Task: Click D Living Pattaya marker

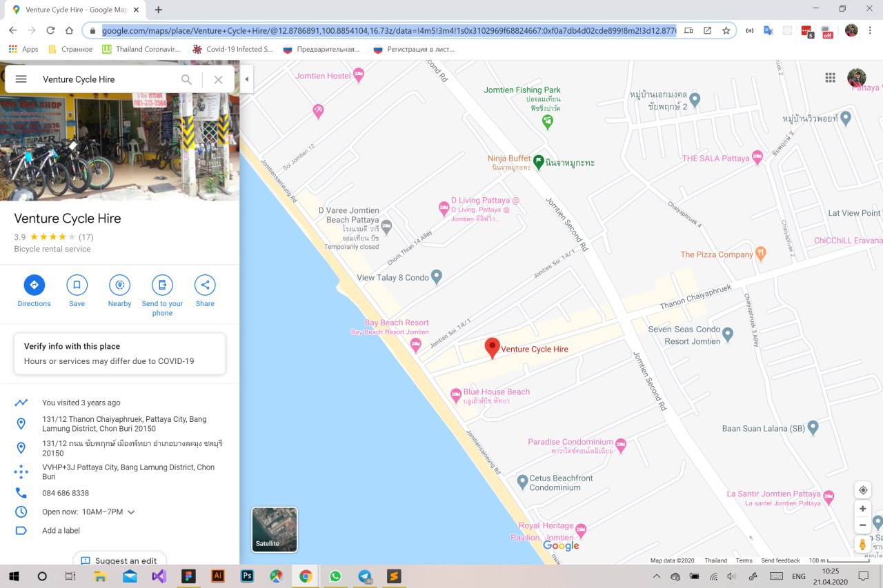Action: tap(444, 207)
